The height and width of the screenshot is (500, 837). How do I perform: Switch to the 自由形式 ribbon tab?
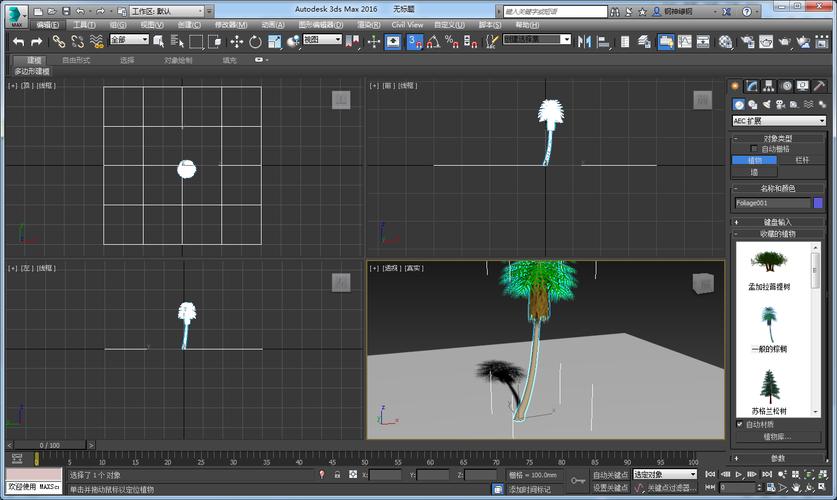(76, 60)
